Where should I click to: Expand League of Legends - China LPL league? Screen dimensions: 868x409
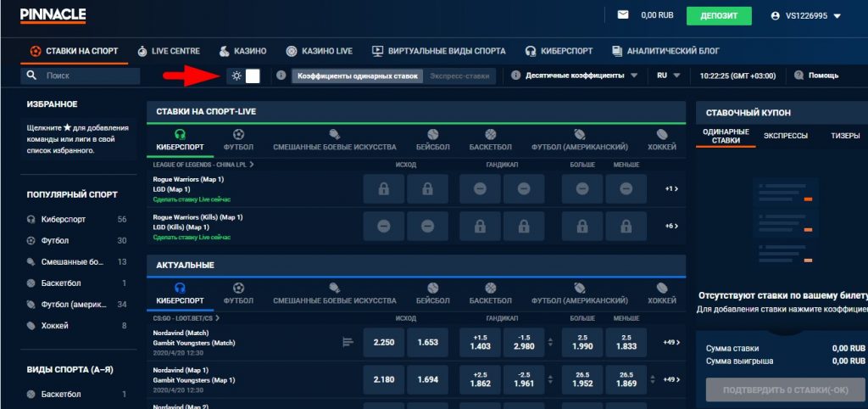pyautogui.click(x=203, y=165)
